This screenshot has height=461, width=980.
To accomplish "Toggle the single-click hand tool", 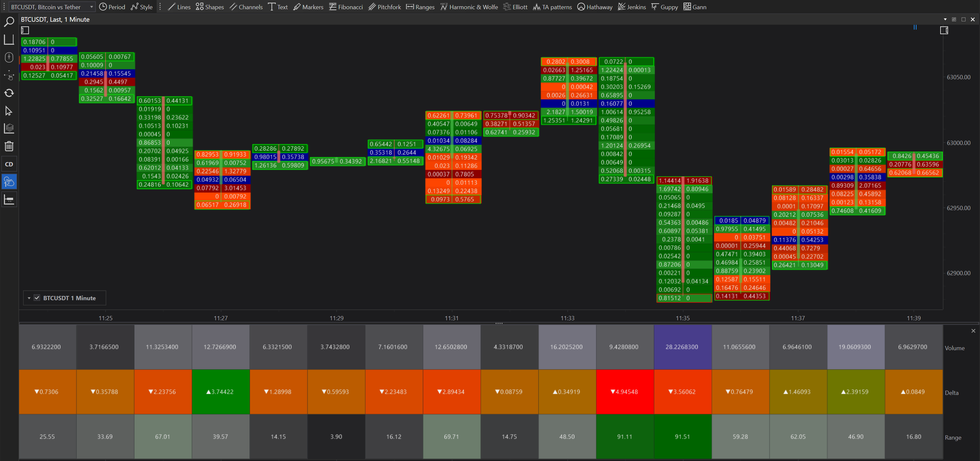I will [x=9, y=182].
